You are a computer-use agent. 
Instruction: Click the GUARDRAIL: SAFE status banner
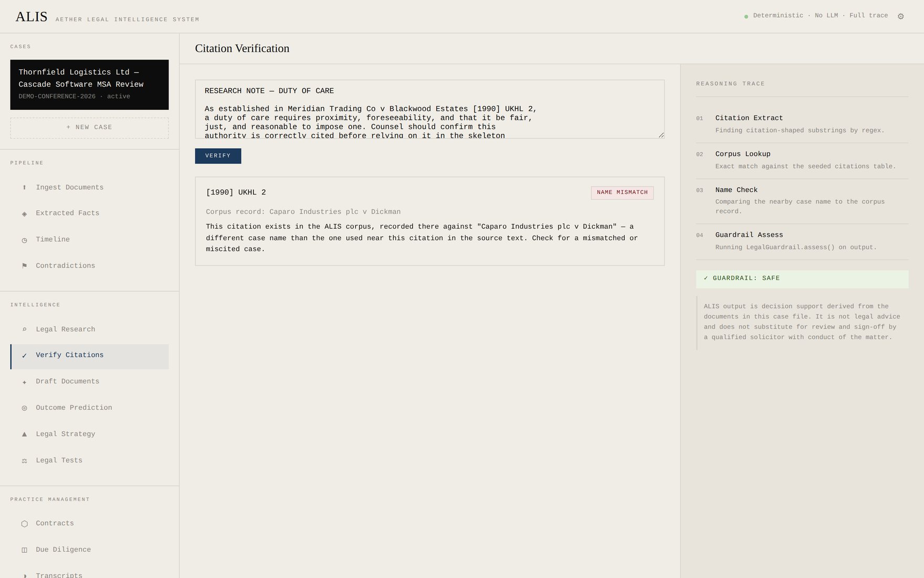point(802,279)
